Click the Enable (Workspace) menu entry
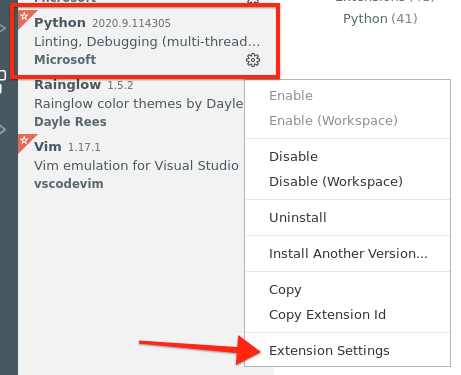461x375 pixels. pyautogui.click(x=333, y=121)
